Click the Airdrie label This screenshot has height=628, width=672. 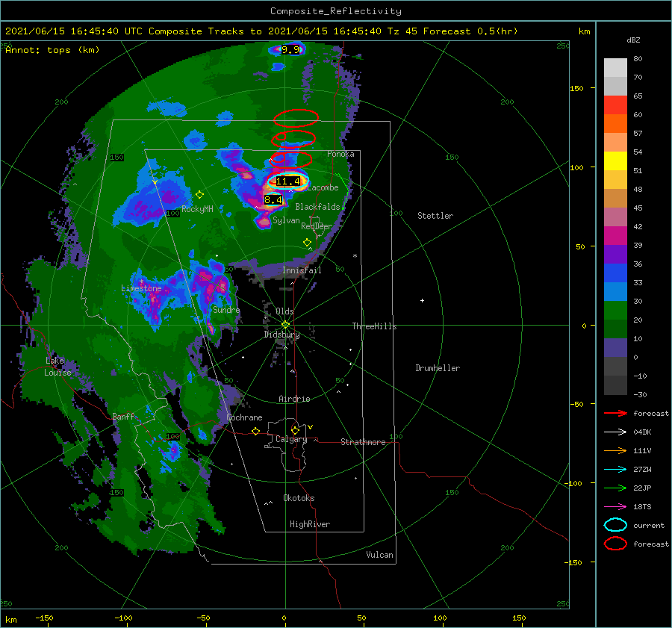(294, 399)
